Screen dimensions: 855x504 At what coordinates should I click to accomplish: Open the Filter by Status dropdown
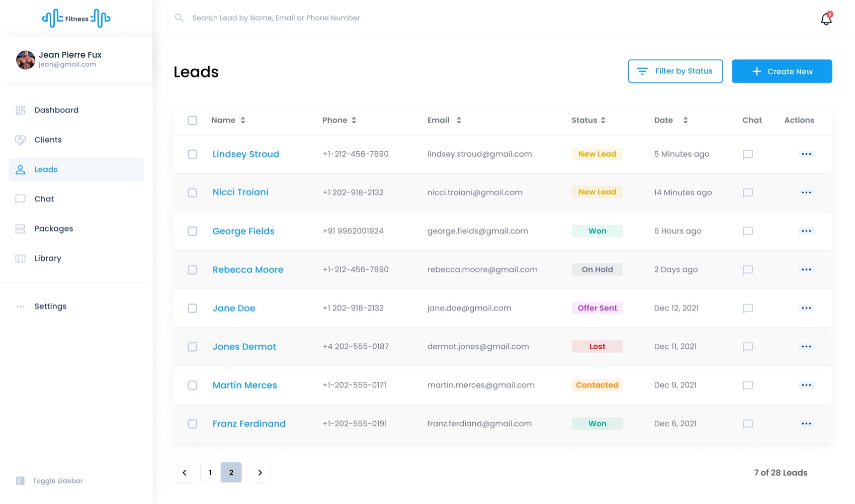675,71
